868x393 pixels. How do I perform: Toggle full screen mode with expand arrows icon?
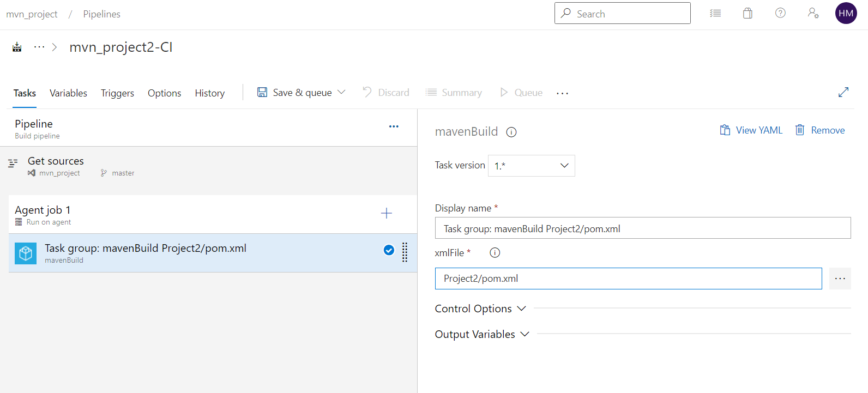(x=843, y=93)
